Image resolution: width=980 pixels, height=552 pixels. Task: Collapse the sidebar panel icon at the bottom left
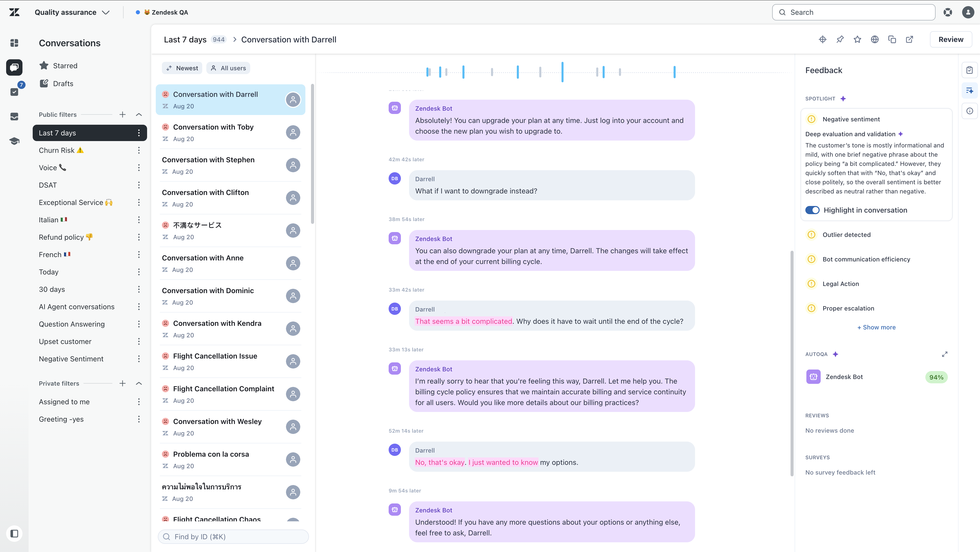[x=15, y=533]
